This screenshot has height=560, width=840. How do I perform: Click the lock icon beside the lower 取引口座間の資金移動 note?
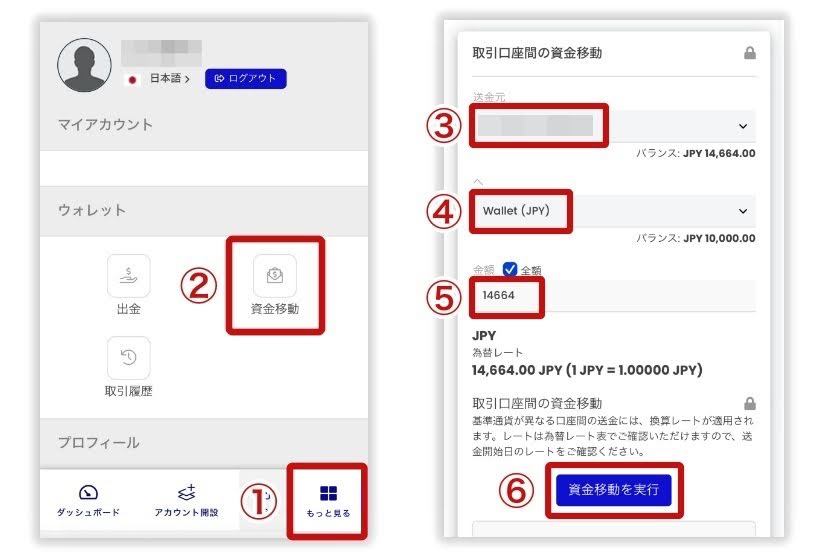coord(749,403)
